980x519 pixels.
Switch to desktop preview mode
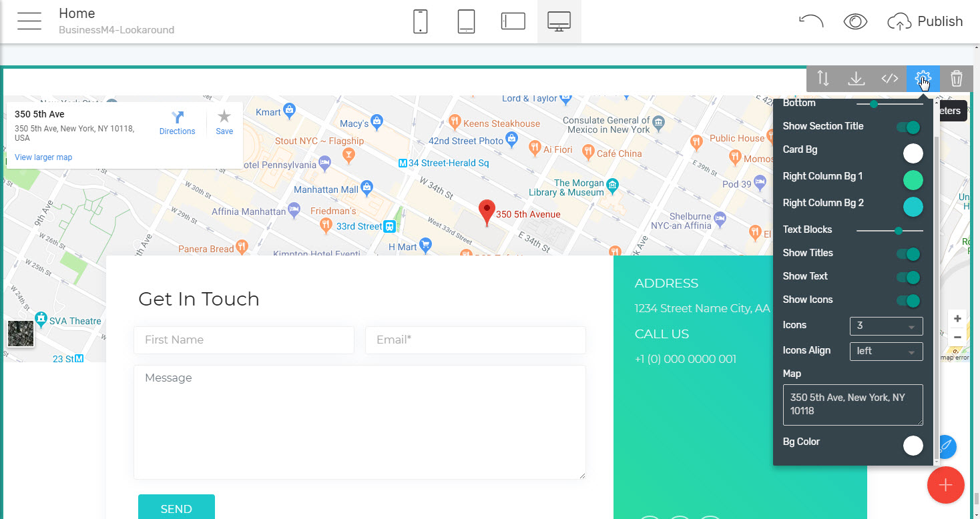point(559,21)
